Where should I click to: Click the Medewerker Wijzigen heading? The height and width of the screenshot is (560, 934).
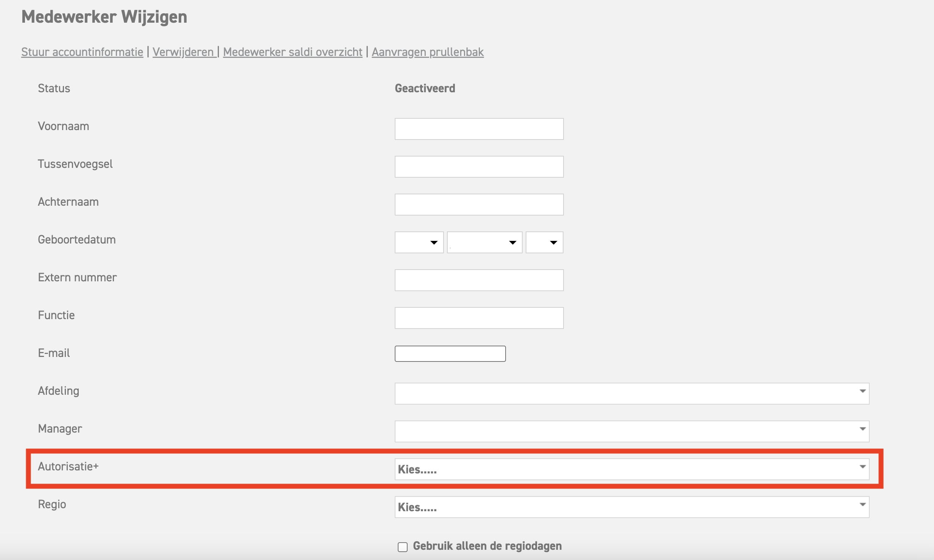[x=104, y=17]
